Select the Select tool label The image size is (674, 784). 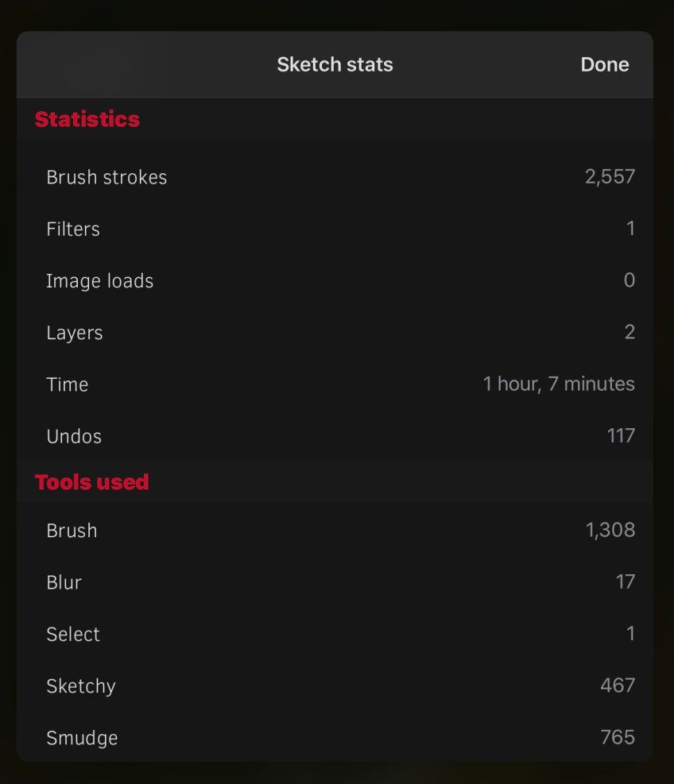73,634
